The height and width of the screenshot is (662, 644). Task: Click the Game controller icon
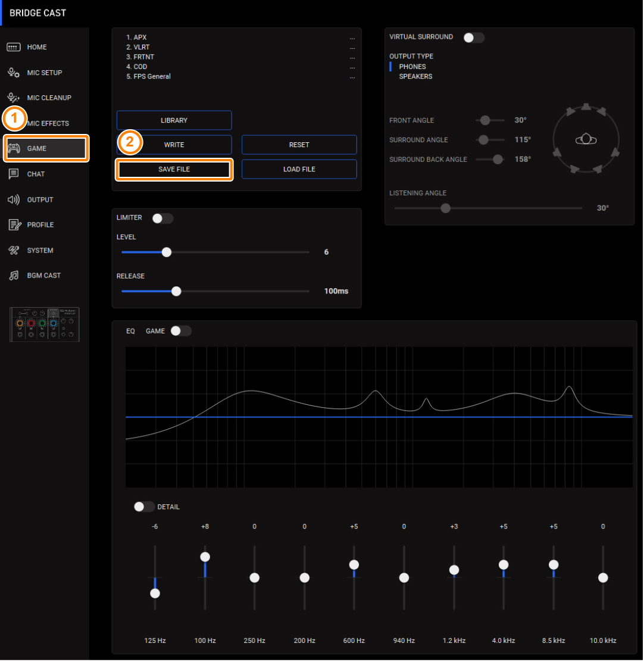click(14, 149)
